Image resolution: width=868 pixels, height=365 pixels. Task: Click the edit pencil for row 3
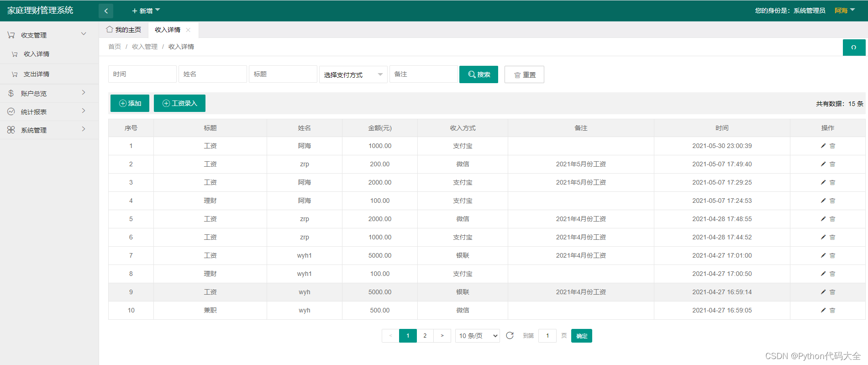pos(823,182)
